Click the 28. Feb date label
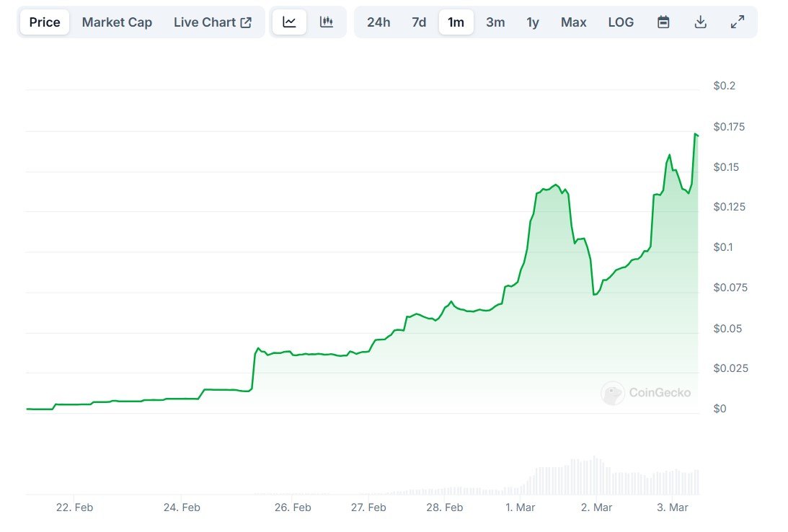Screen dimensions: 788x532 (x=444, y=507)
